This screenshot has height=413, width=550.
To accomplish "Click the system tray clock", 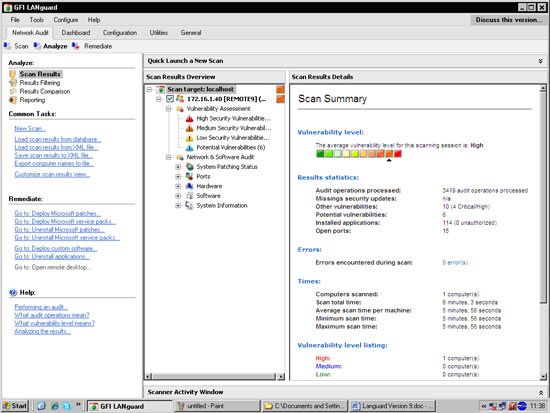I will [x=538, y=406].
